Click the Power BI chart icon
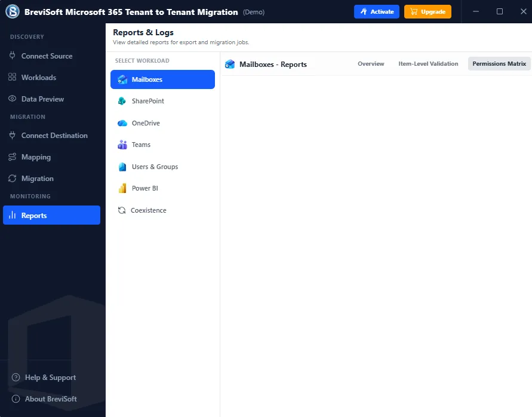 122,188
